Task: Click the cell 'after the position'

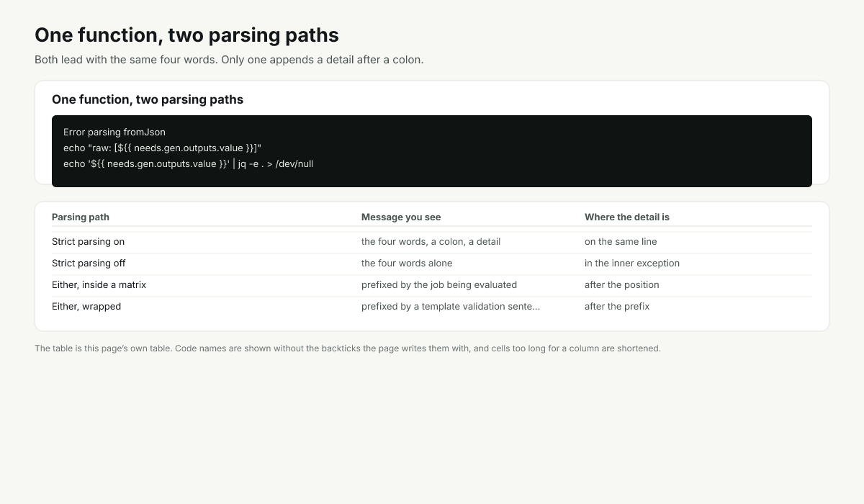Action: [x=622, y=285]
